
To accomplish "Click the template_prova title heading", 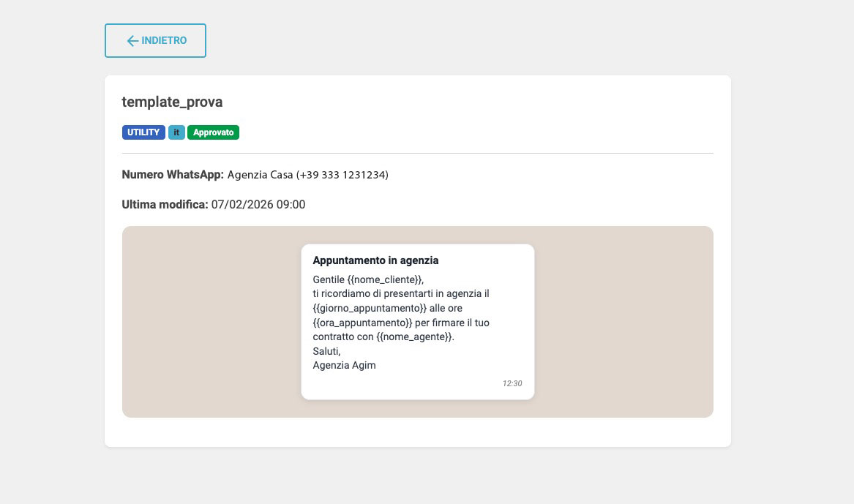I will point(172,102).
